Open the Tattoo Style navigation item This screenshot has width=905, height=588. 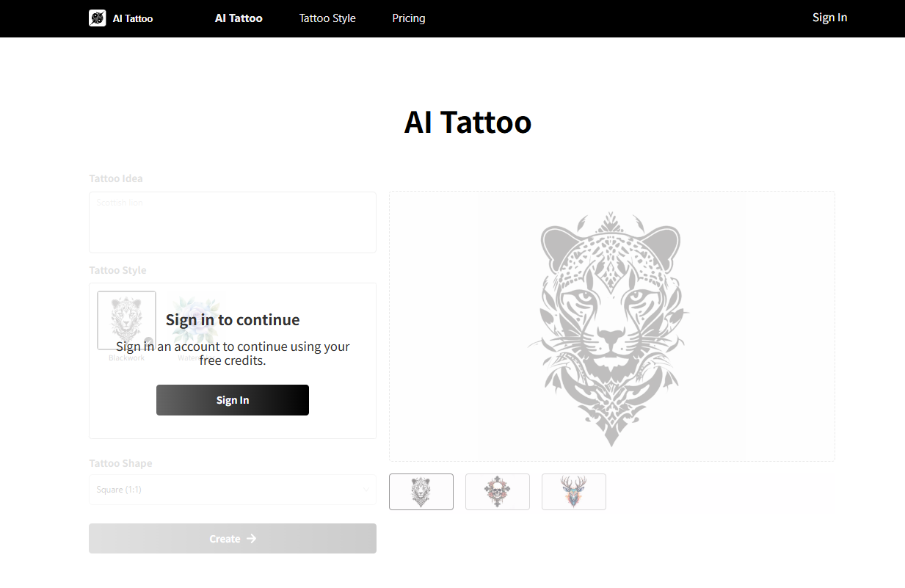click(x=327, y=18)
